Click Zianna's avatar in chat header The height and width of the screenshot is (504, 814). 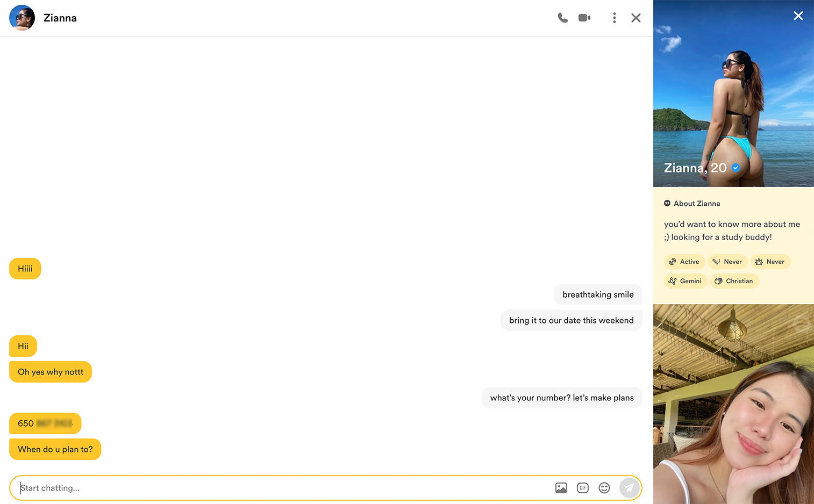[x=22, y=18]
